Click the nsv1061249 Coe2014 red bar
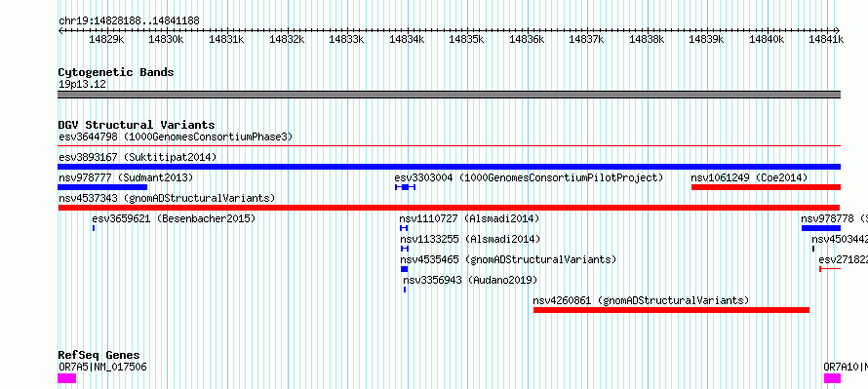 tap(767, 187)
